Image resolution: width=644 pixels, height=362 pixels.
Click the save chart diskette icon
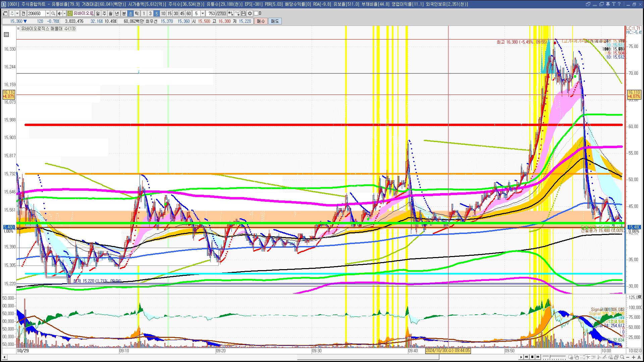pos(244,13)
